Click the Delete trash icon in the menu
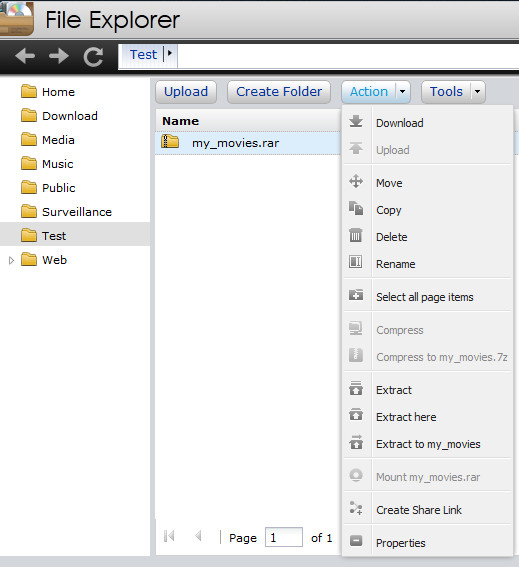The width and height of the screenshot is (519, 567). [x=356, y=235]
